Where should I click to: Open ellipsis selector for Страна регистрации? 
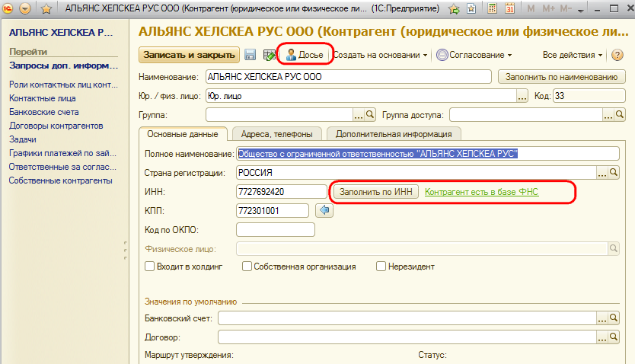tap(602, 173)
